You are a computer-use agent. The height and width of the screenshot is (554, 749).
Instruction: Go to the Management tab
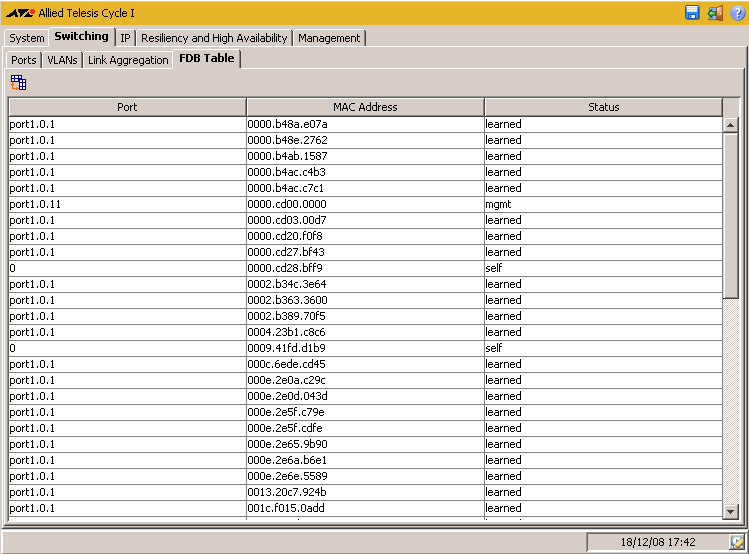pyautogui.click(x=329, y=38)
